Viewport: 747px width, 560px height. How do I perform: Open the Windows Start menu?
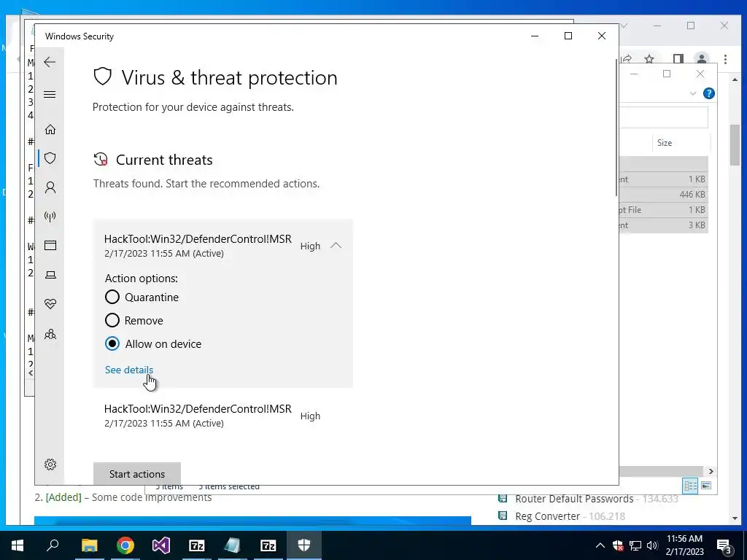click(18, 545)
